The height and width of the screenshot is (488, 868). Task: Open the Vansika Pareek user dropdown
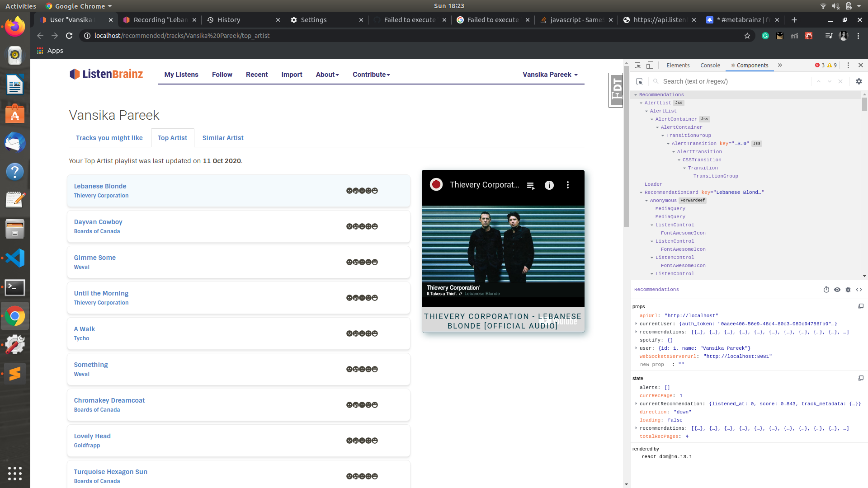point(550,75)
